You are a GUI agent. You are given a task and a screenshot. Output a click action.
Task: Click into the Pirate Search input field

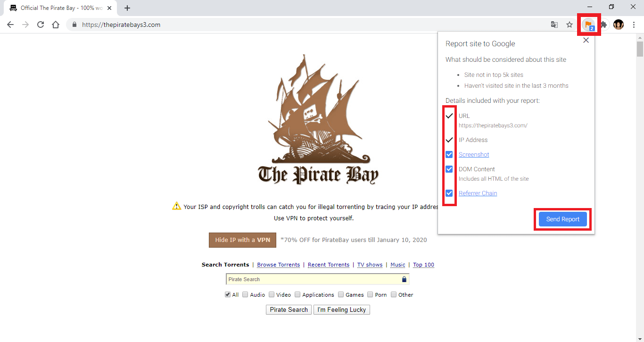317,279
